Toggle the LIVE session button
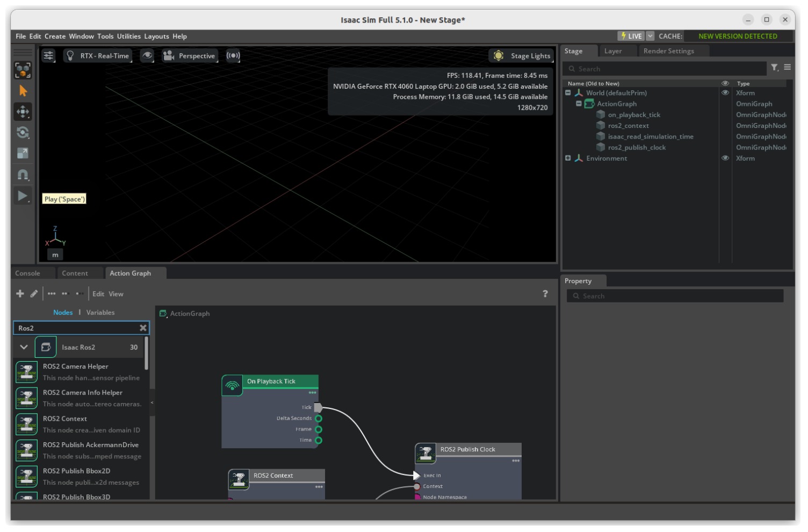808x532 pixels. click(x=631, y=36)
